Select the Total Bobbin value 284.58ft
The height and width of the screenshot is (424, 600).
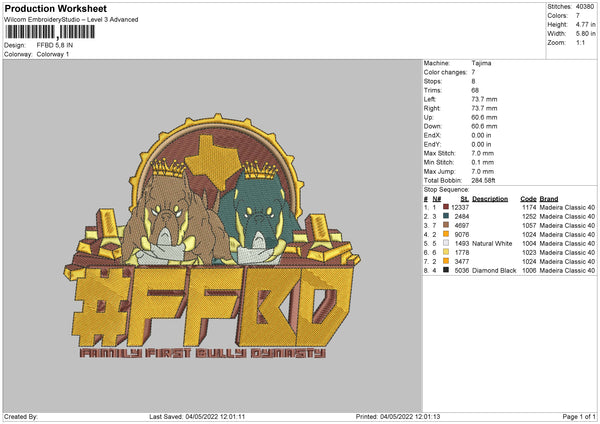483,181
